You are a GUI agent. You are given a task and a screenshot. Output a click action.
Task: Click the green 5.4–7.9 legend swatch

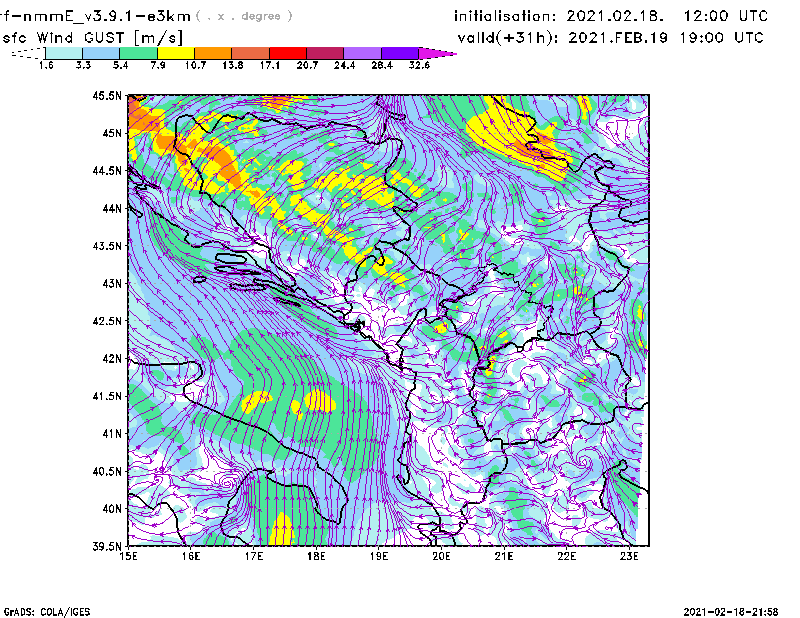click(138, 53)
